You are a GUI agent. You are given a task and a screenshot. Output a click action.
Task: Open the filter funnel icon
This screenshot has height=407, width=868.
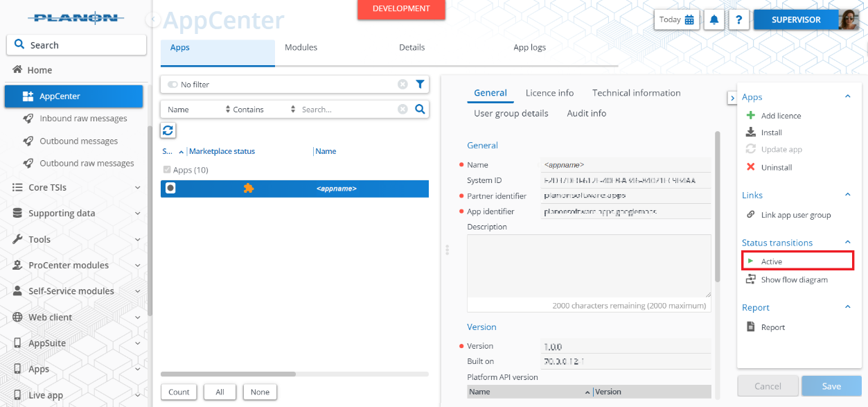pyautogui.click(x=420, y=84)
